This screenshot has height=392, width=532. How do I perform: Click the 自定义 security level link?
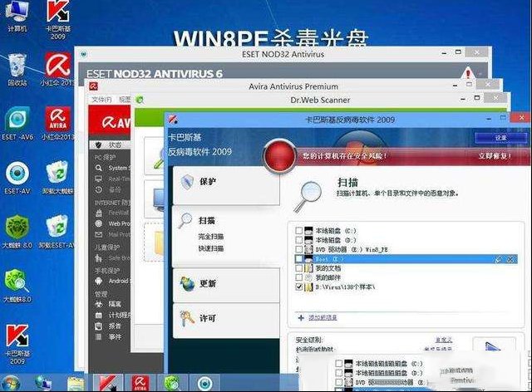click(443, 339)
